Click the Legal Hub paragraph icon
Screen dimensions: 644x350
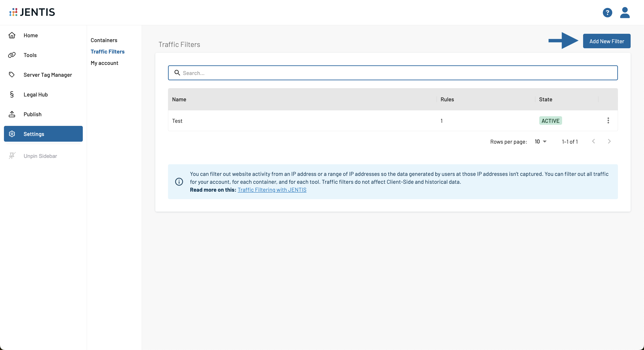[12, 94]
